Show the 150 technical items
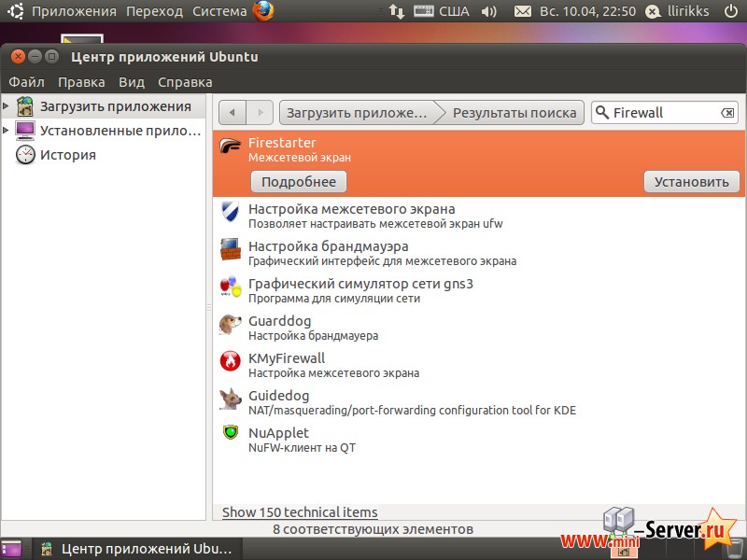Screen dimensions: 747x560 [x=299, y=512]
